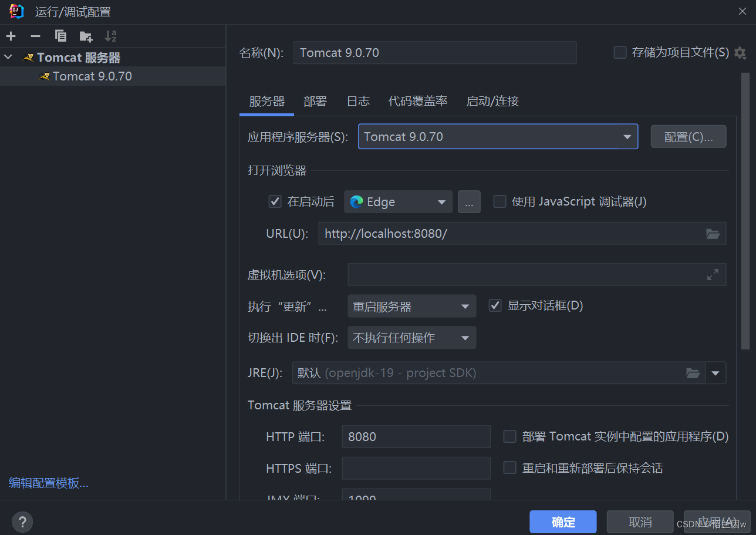The height and width of the screenshot is (535, 756).
Task: Open help with the question mark button
Action: [x=22, y=521]
